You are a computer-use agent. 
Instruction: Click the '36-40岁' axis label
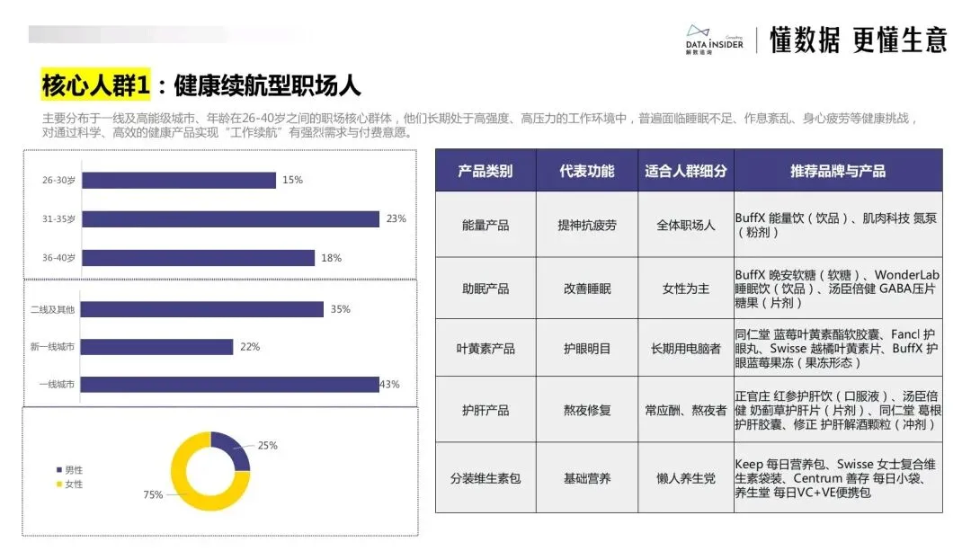[58, 257]
